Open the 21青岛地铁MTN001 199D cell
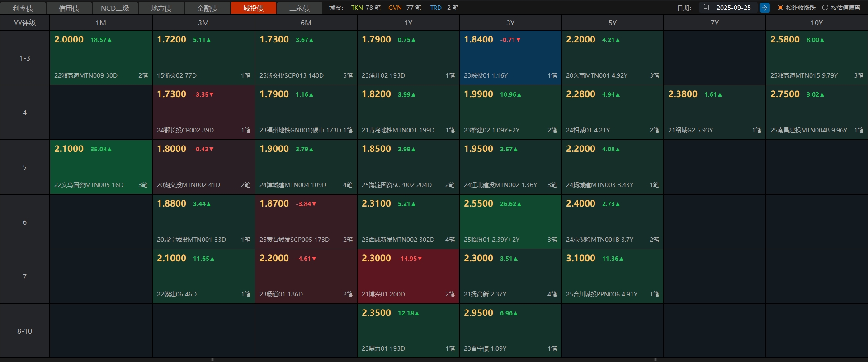 coord(408,113)
